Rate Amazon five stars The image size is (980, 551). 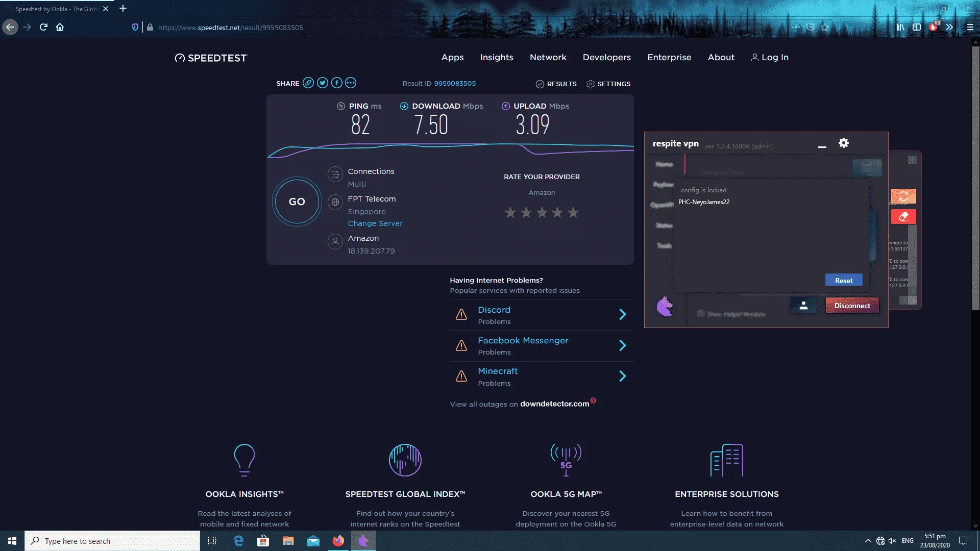pyautogui.click(x=573, y=212)
